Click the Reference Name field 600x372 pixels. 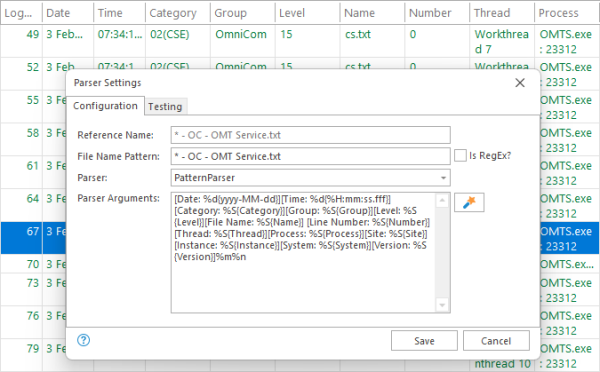point(310,135)
